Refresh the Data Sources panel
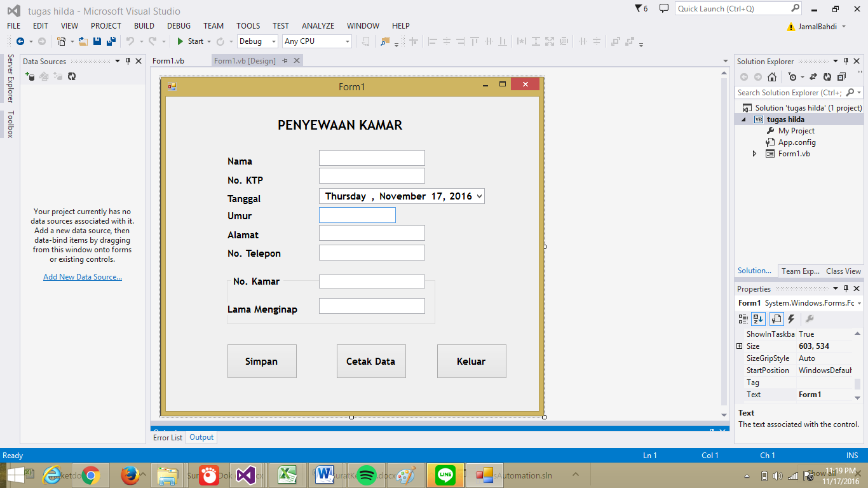Screen dimensions: 868x488 (x=72, y=76)
